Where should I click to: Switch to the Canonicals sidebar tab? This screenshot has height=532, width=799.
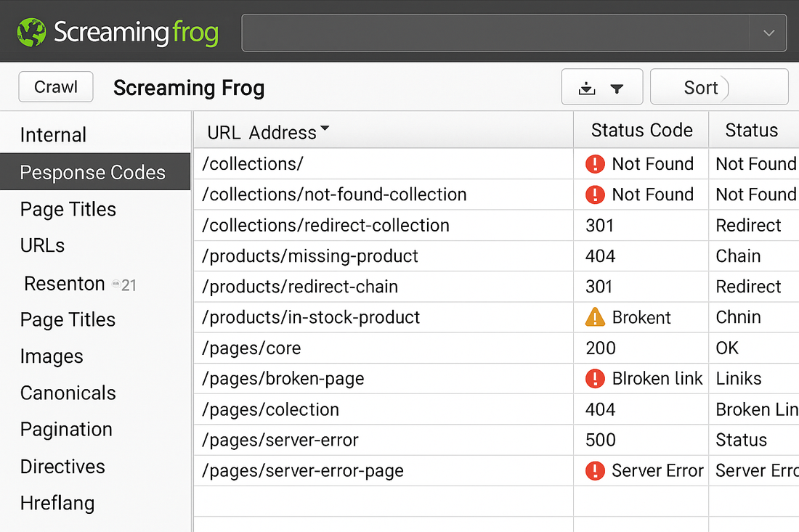click(68, 393)
